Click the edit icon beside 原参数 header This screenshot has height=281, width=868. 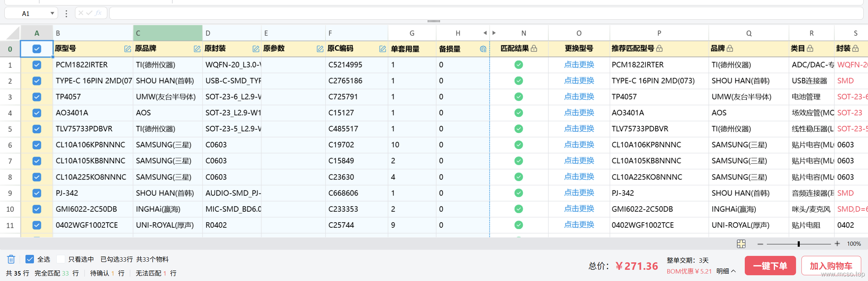[x=320, y=49]
